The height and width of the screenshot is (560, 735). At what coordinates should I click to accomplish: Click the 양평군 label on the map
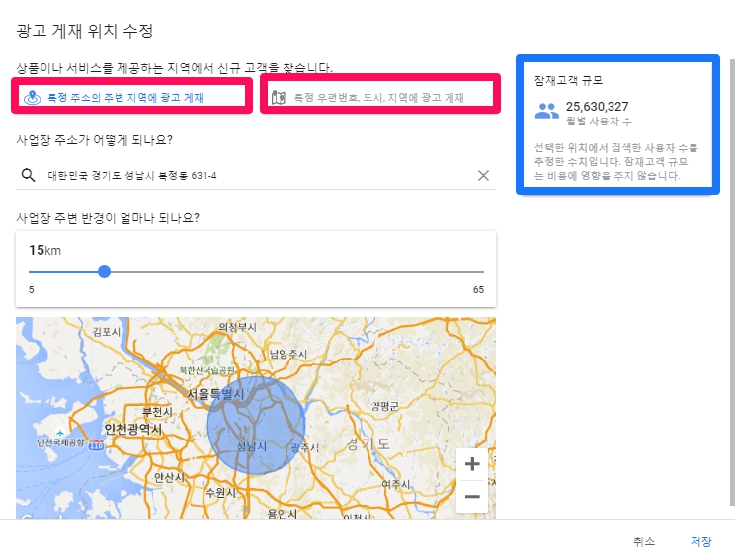tap(385, 406)
